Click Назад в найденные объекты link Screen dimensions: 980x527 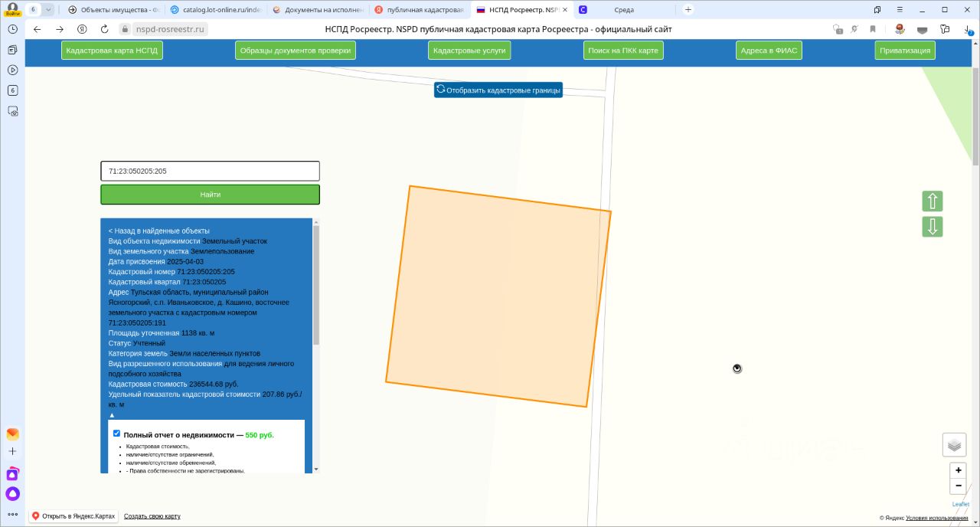pos(158,231)
